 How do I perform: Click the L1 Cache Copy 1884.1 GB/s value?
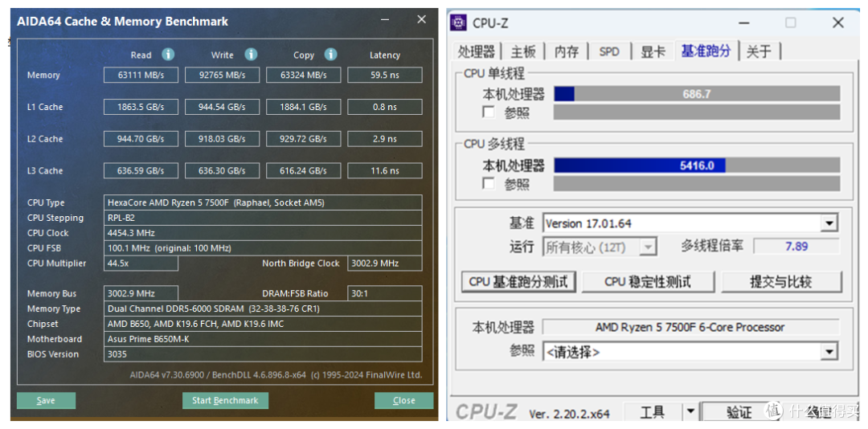(303, 107)
